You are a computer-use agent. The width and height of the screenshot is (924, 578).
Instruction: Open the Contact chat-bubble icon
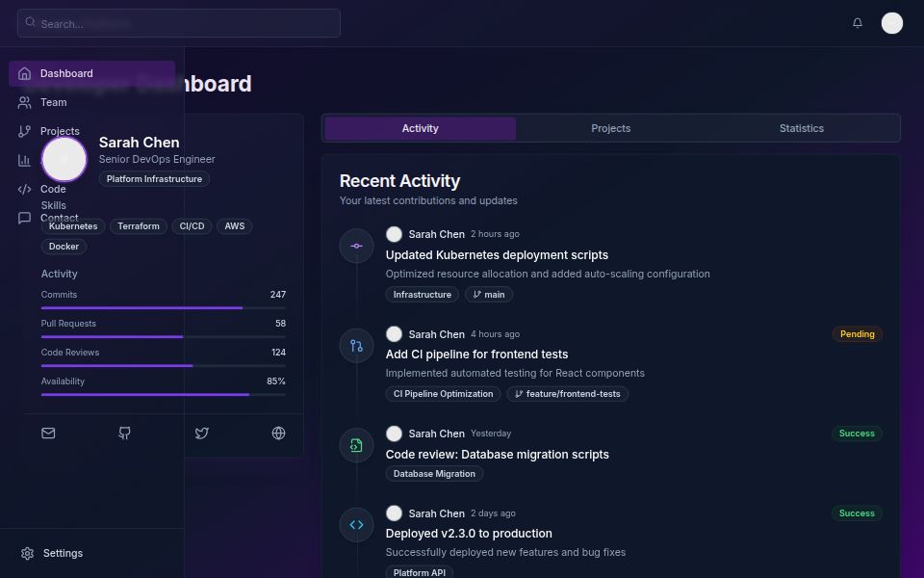[x=24, y=218]
